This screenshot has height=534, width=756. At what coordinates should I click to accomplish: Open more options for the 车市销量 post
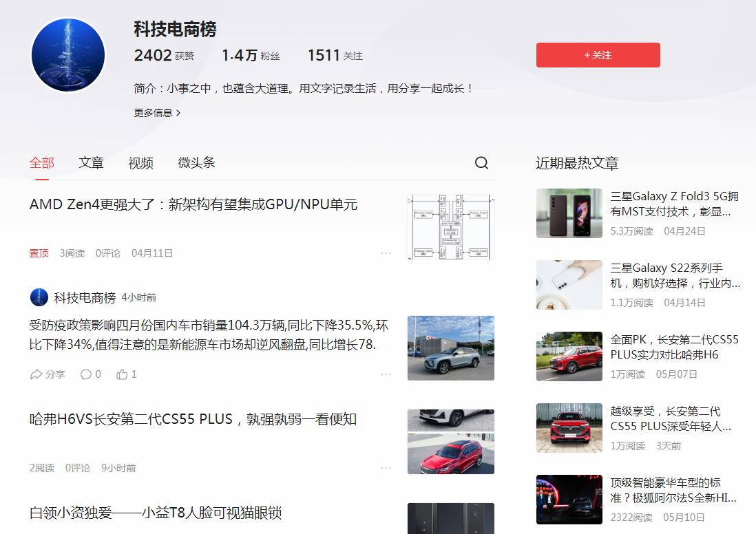[386, 374]
